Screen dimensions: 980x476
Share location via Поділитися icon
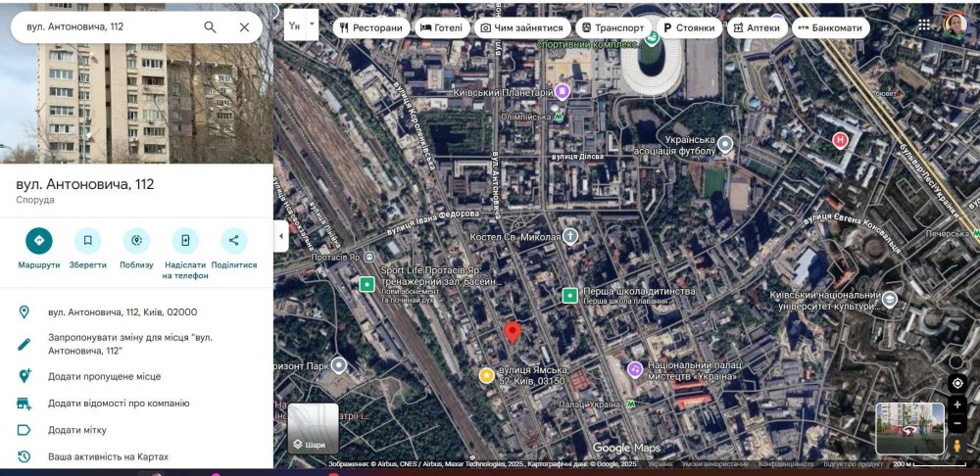pos(233,241)
